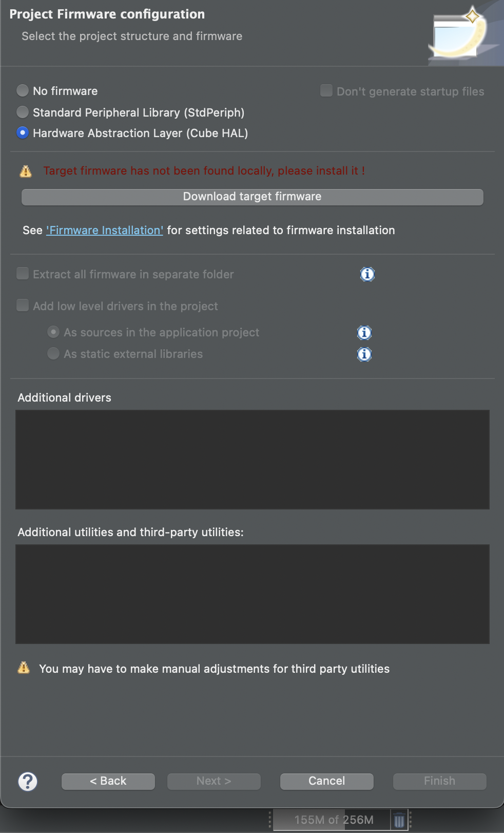Click the garbage collector trash icon
This screenshot has height=833, width=504.
(399, 820)
